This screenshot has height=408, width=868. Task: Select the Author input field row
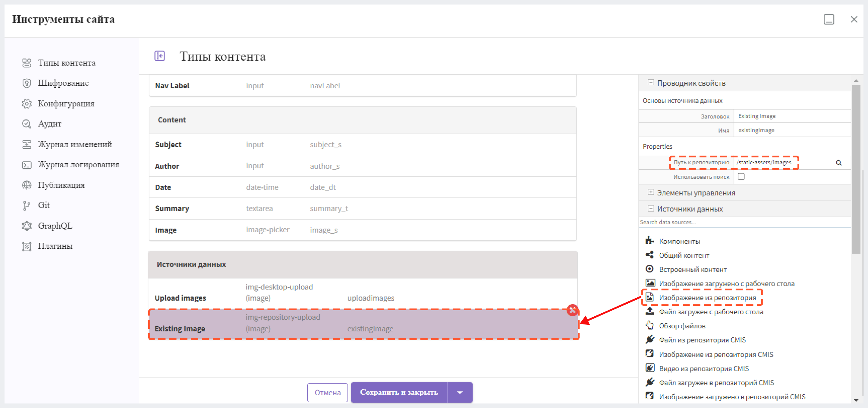[x=363, y=166]
